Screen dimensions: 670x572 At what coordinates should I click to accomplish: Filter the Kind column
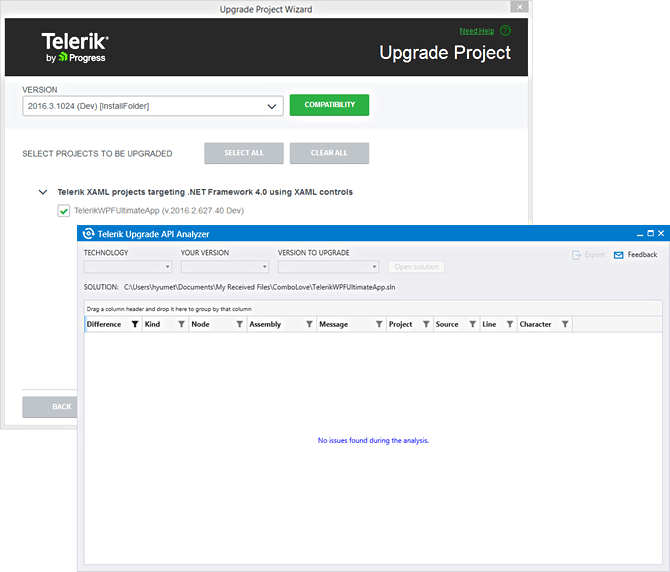(182, 324)
